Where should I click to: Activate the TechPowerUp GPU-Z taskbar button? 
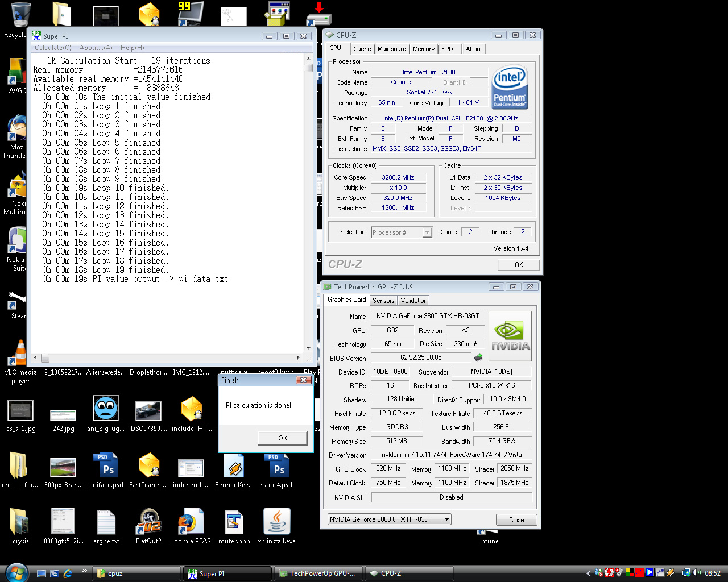click(x=318, y=573)
